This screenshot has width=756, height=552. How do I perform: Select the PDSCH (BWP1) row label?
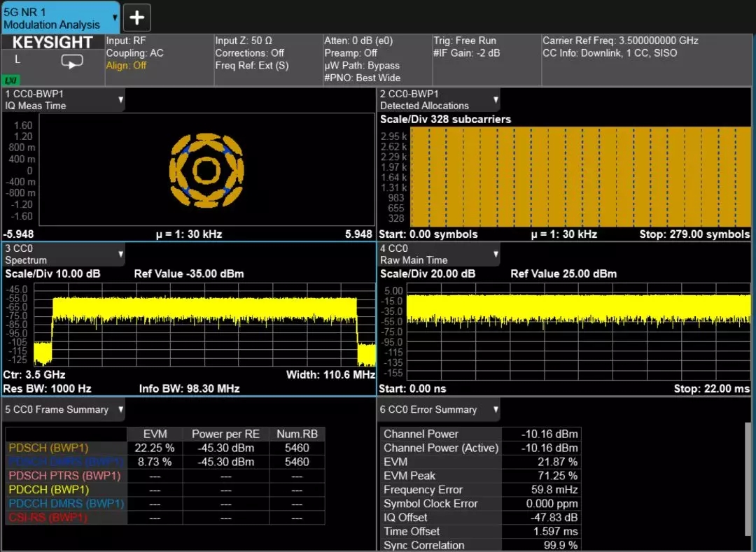click(48, 448)
